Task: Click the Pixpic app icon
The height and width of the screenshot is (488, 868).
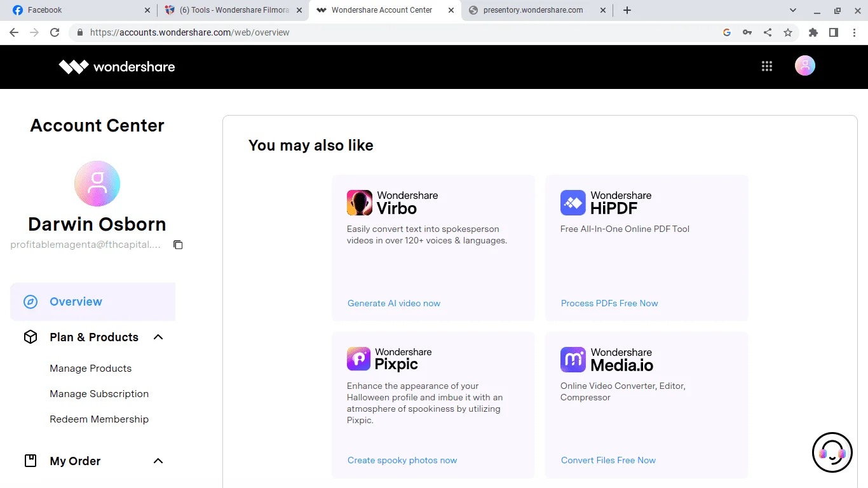Action: (358, 358)
